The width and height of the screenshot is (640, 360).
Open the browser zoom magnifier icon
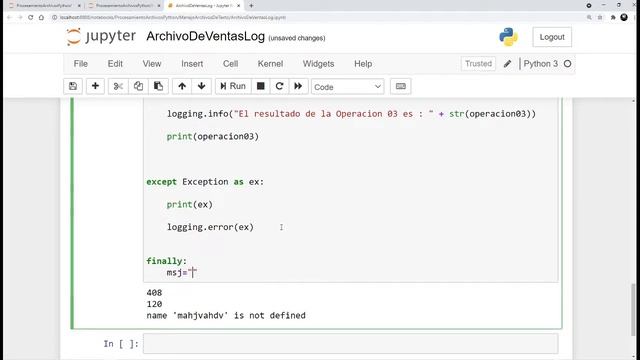point(589,18)
